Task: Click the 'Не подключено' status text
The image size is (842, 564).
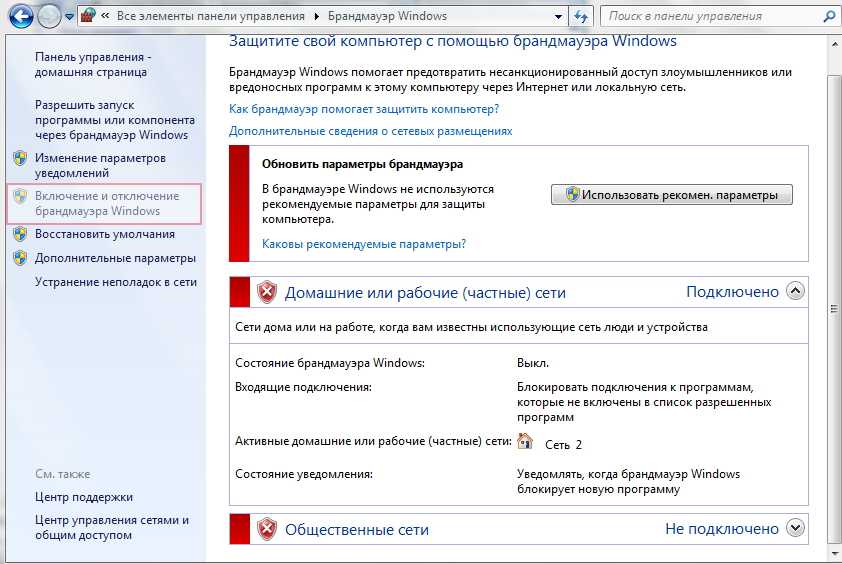Action: tap(722, 529)
